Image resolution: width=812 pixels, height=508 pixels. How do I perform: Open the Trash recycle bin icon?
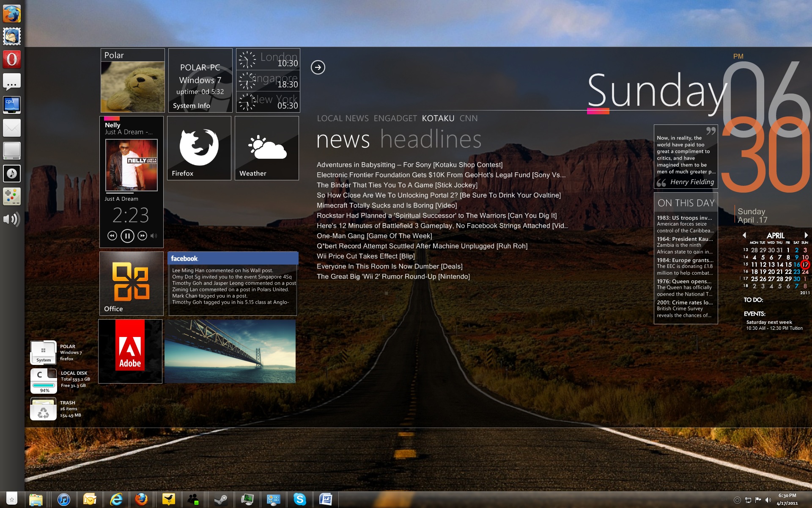coord(43,409)
